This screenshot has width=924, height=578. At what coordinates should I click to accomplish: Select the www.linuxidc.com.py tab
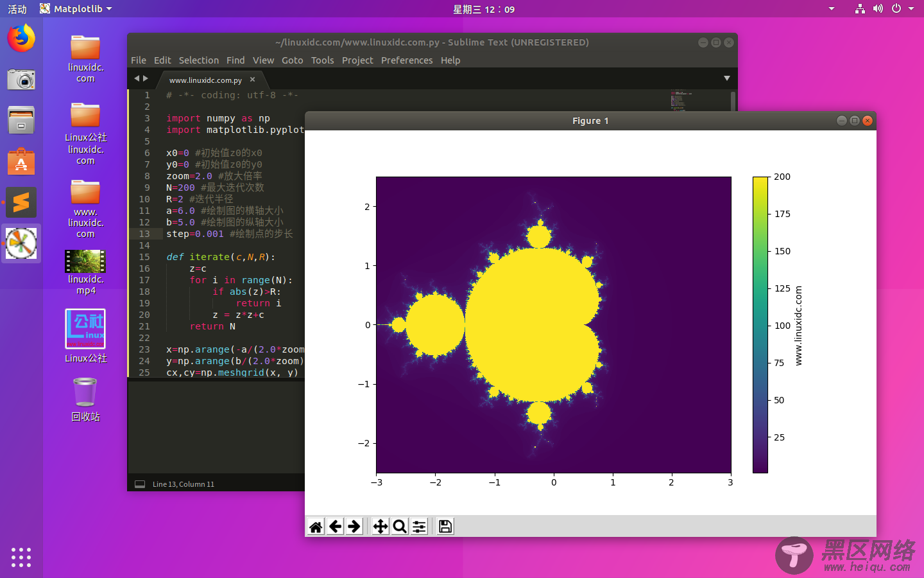click(x=205, y=80)
